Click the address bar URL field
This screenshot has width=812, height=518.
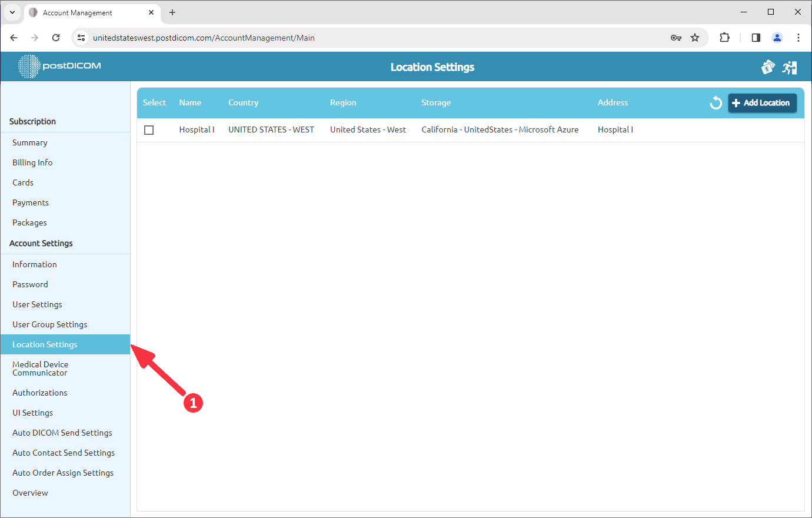[235, 37]
